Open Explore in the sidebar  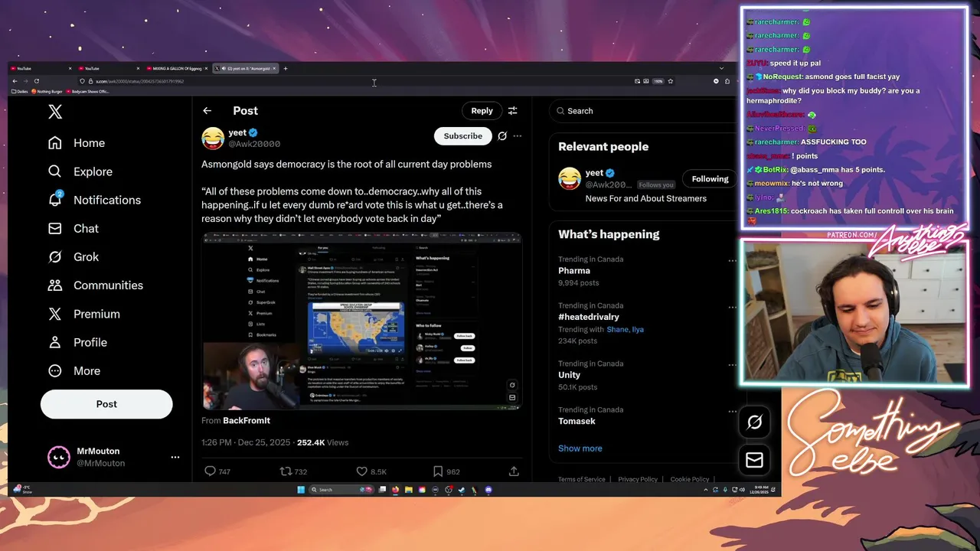80,171
